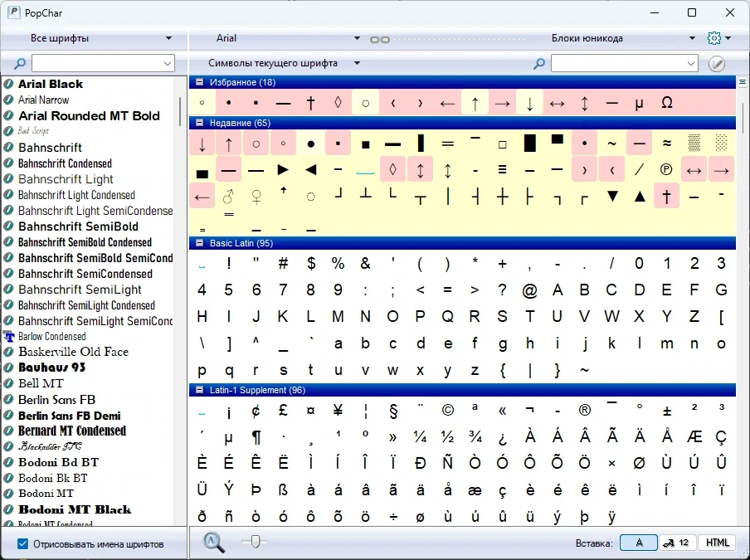
Task: Open the settings gear menu
Action: coord(718,38)
